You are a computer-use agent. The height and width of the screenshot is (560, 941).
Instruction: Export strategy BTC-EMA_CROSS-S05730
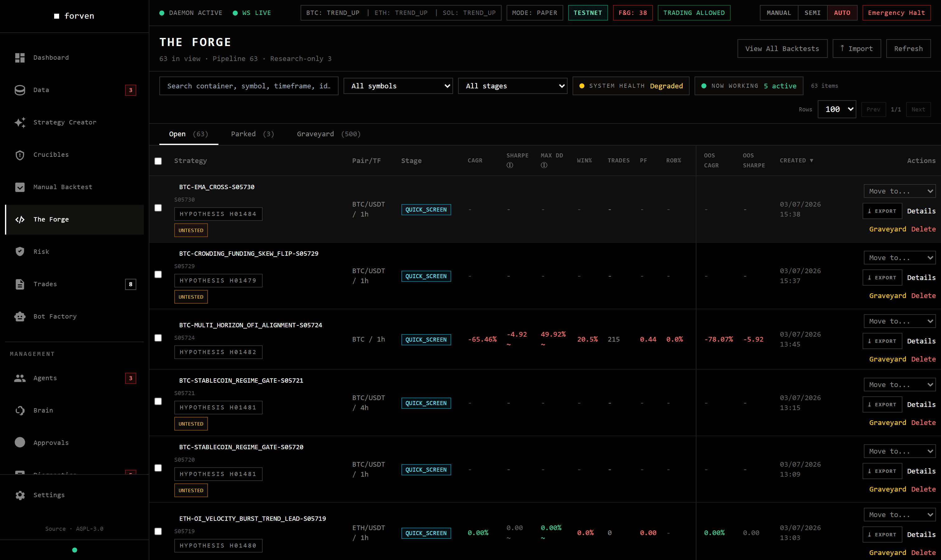click(x=882, y=211)
